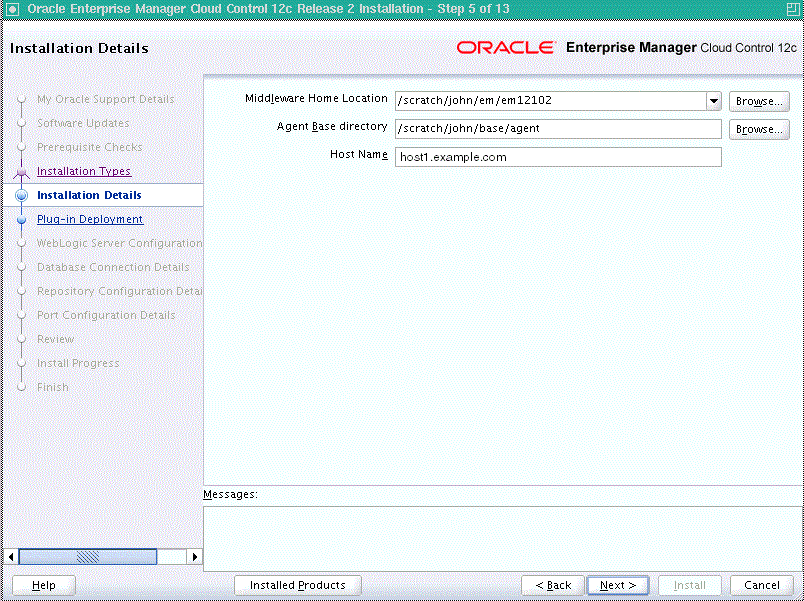This screenshot has width=804, height=601.
Task: Click the Host Name input field
Action: (x=558, y=157)
